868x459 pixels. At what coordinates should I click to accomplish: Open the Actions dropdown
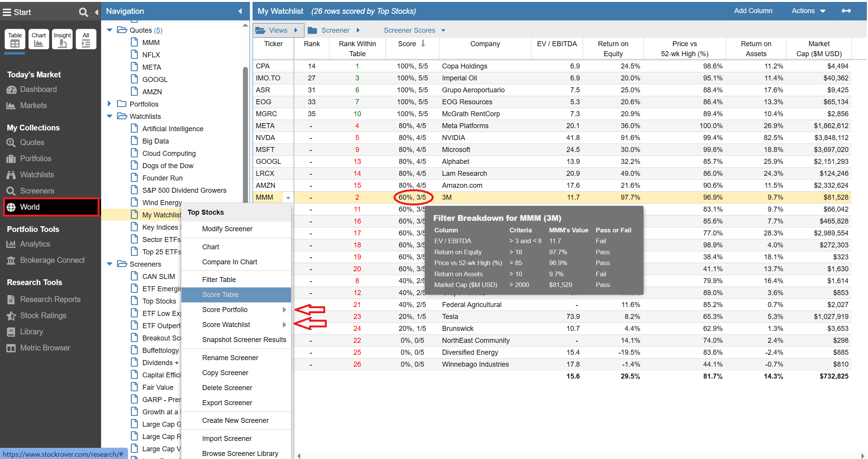point(808,11)
